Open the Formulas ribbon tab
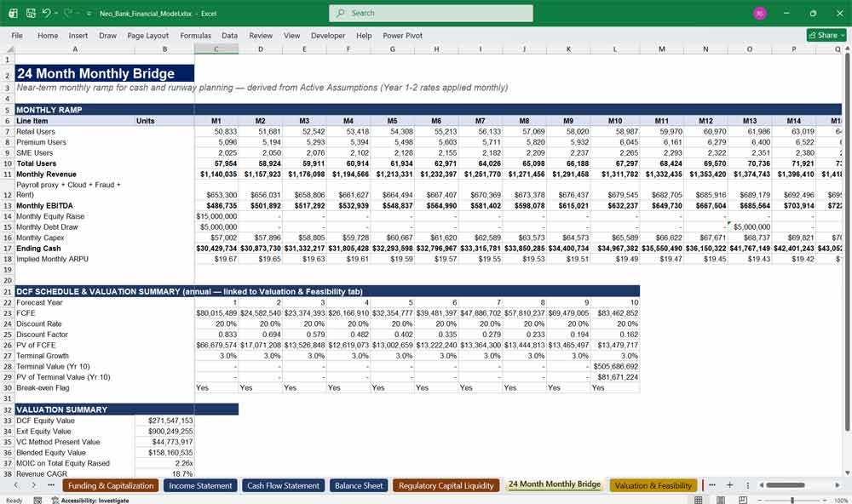This screenshot has height=504, width=852. coord(196,35)
